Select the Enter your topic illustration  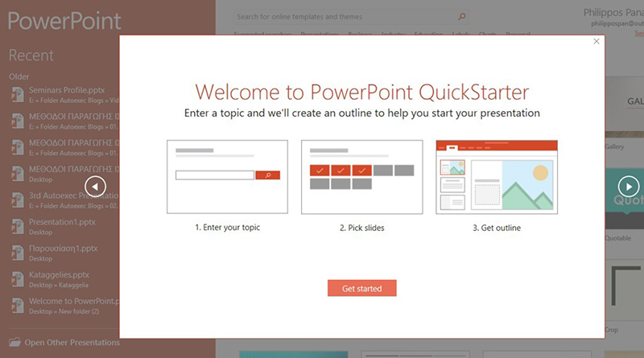coord(227,177)
